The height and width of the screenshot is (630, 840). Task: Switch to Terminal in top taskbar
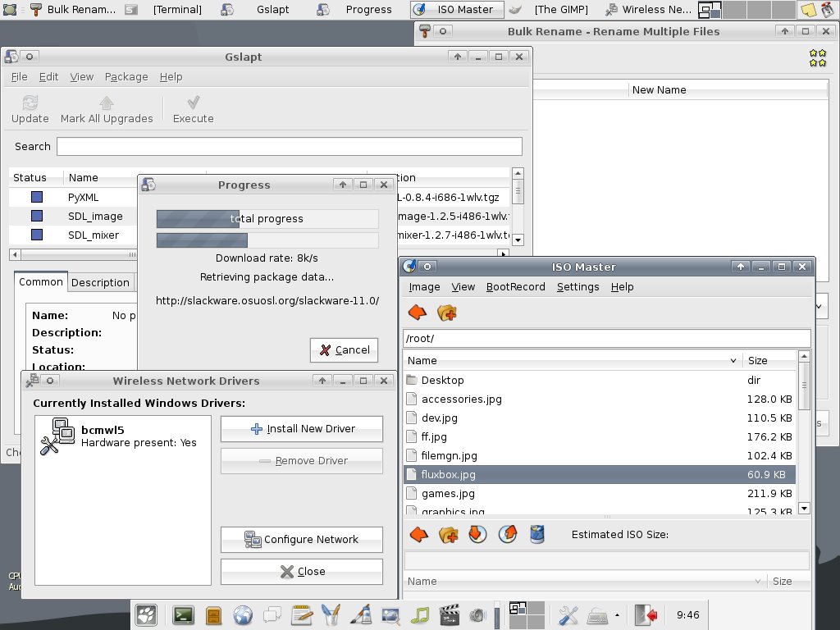pos(167,9)
